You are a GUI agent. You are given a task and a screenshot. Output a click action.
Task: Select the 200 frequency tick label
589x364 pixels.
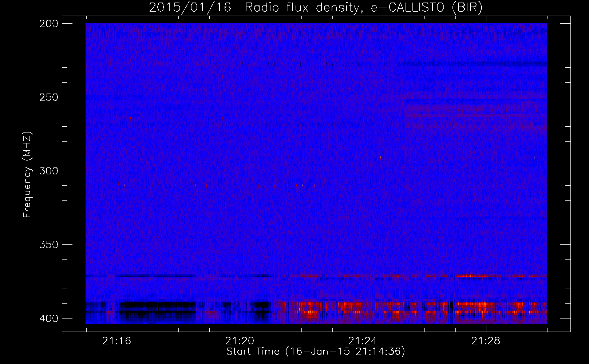point(48,24)
